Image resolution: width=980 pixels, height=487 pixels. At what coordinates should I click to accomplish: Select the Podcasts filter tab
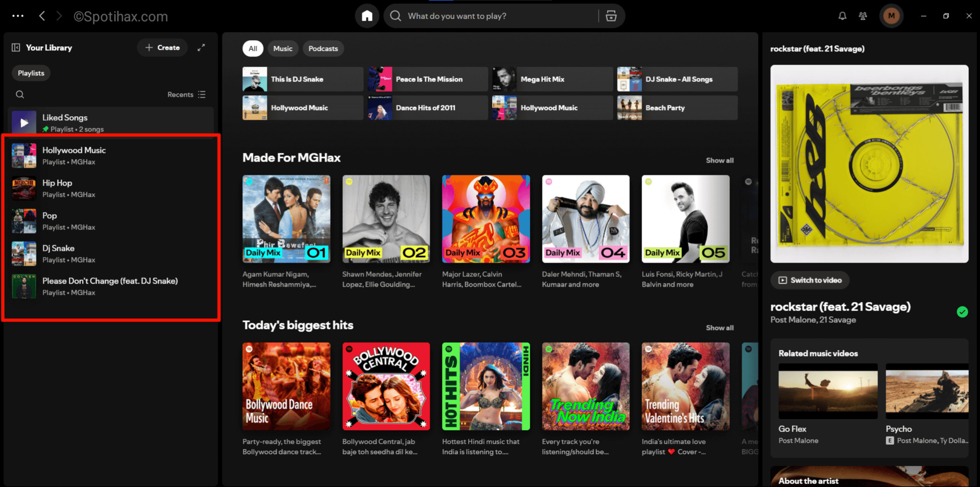click(323, 49)
